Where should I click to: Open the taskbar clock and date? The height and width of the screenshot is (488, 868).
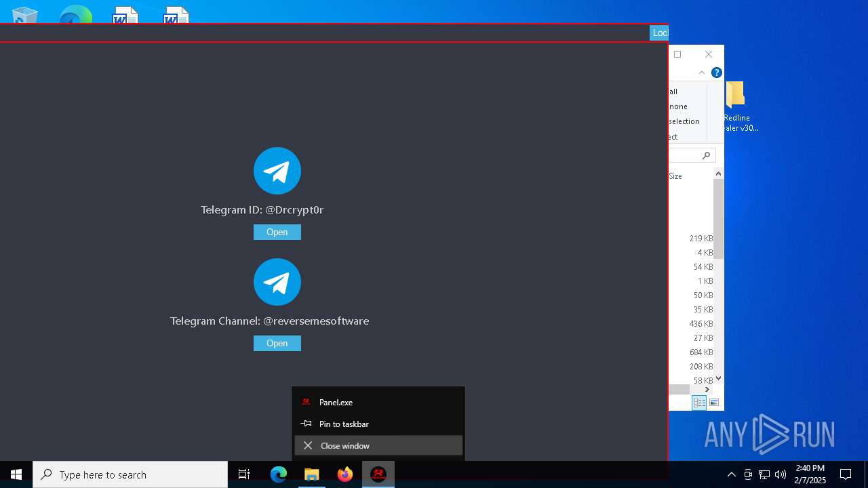tap(810, 474)
